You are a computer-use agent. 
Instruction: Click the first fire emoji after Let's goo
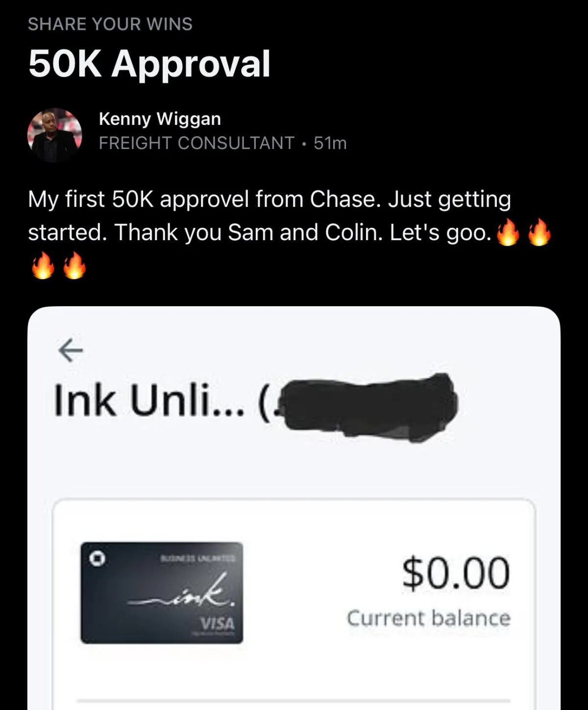[x=508, y=232]
